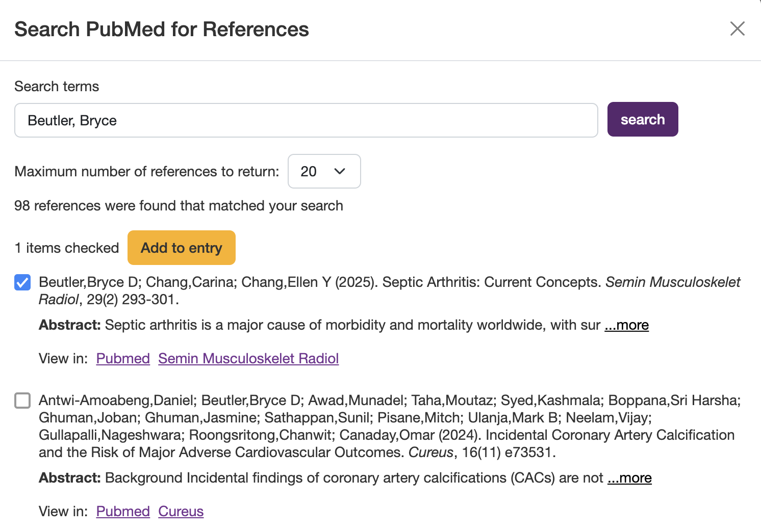Expand the Septic Arthritis abstract with ...more

tap(626, 325)
